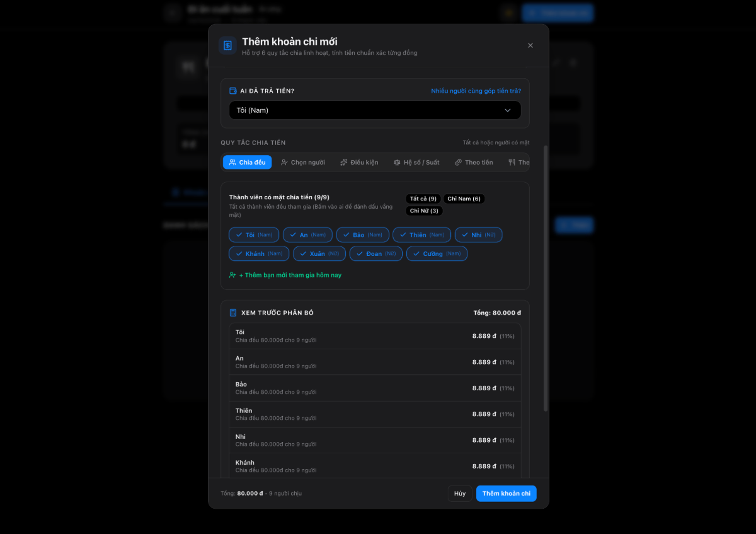Click the Thiên row in allocation preview
The image size is (756, 534).
pos(375,414)
